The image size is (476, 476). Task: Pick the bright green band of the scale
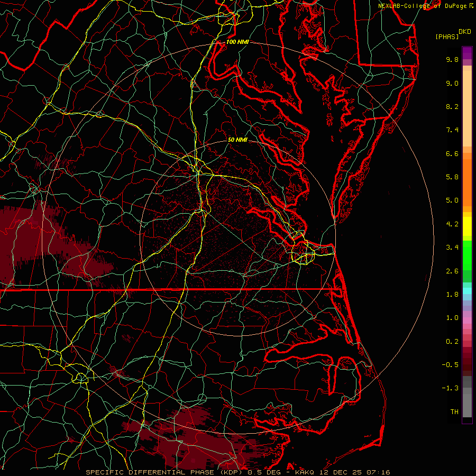(467, 255)
